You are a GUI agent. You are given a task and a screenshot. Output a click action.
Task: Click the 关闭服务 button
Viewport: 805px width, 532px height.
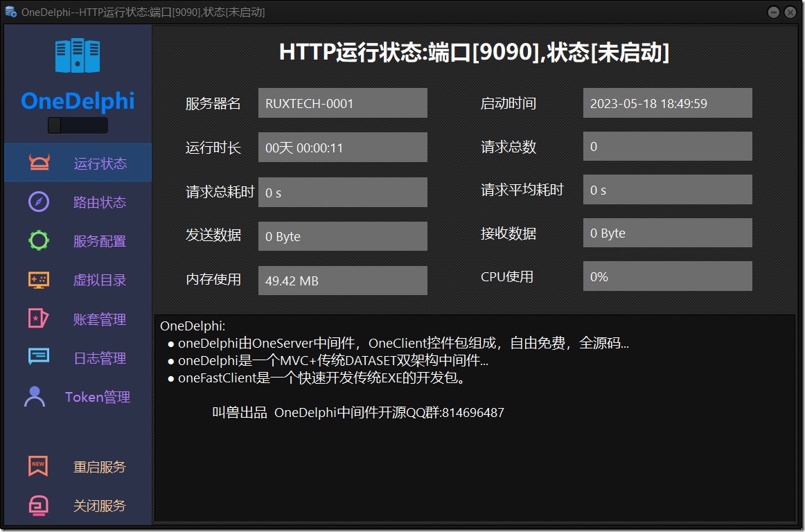coord(99,506)
